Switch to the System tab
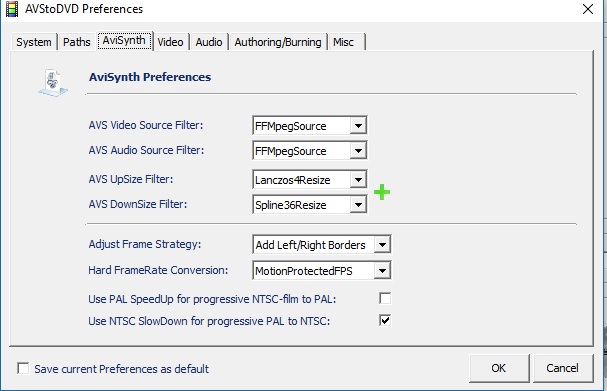Viewport: 607px width, 391px height. (x=34, y=42)
